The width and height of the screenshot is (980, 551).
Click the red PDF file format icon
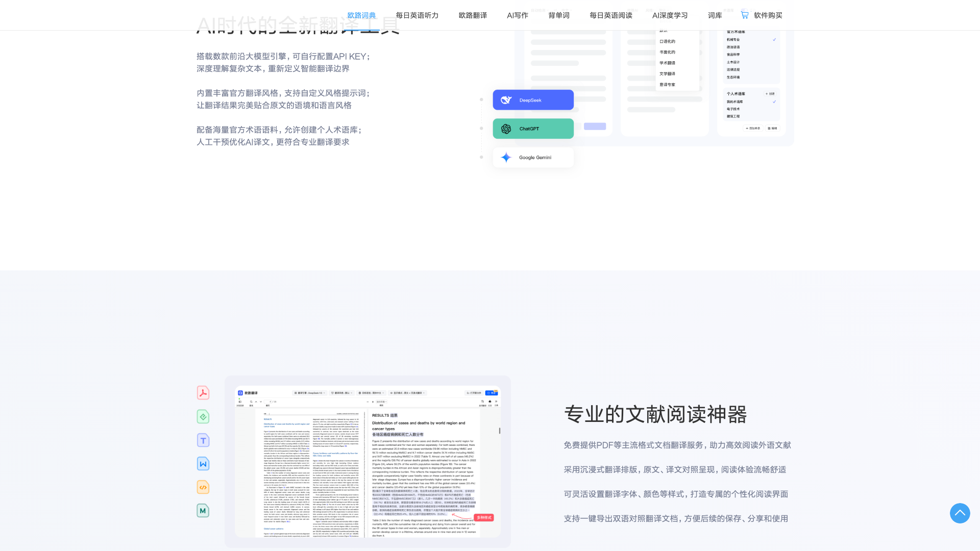click(203, 392)
